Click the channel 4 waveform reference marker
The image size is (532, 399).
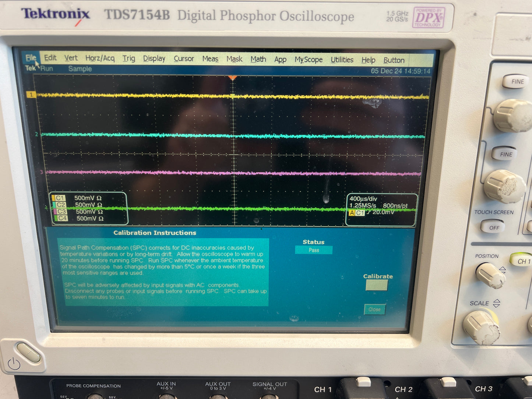[x=46, y=208]
